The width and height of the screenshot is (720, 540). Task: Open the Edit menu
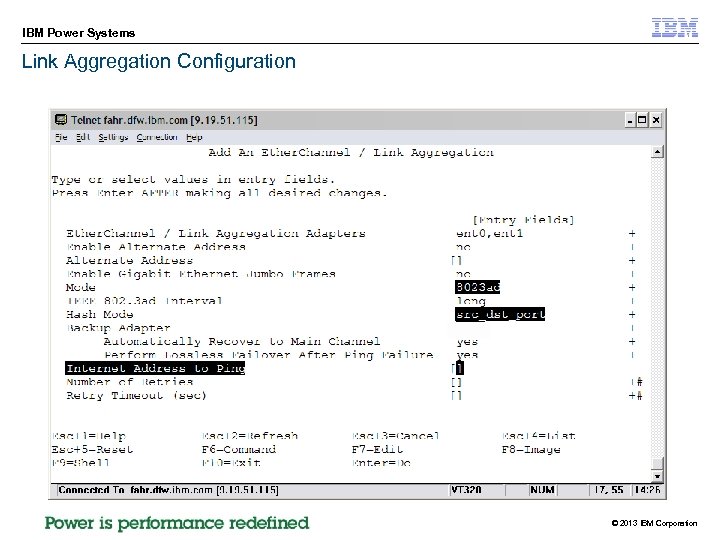coord(83,137)
